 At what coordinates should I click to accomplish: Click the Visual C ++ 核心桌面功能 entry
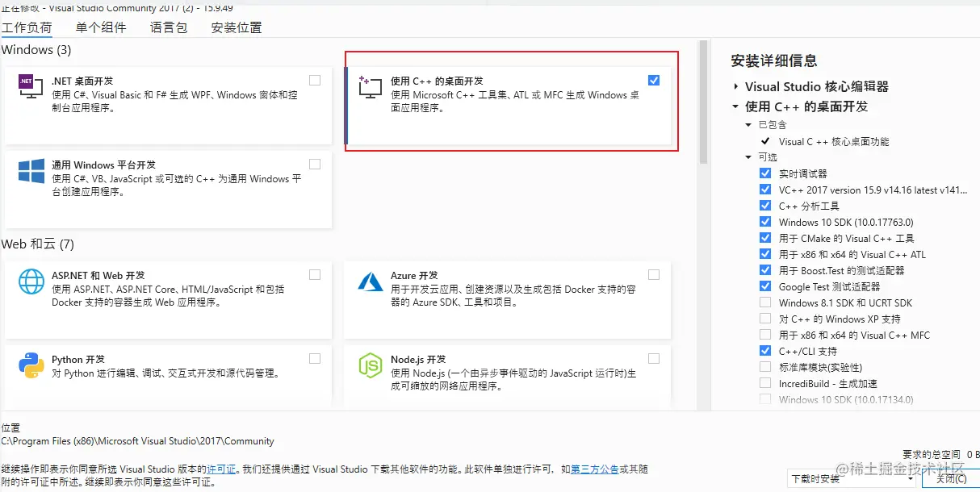coord(834,141)
